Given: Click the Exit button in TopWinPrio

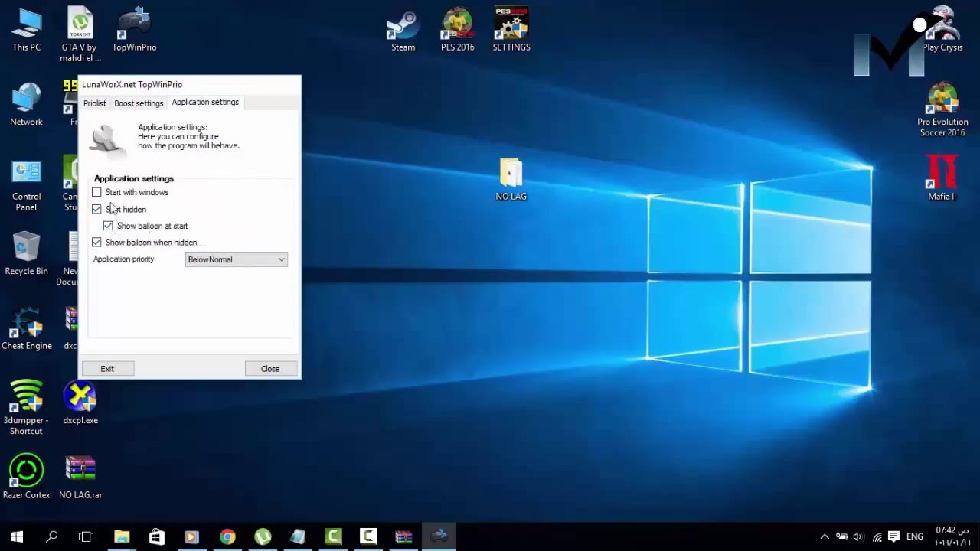Looking at the screenshot, I should pyautogui.click(x=107, y=369).
